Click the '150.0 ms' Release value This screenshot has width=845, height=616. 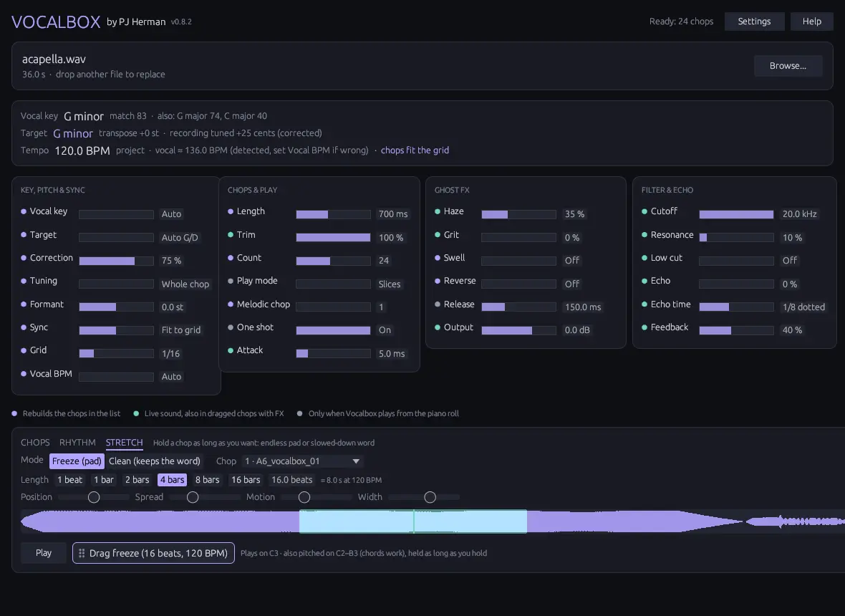(583, 307)
